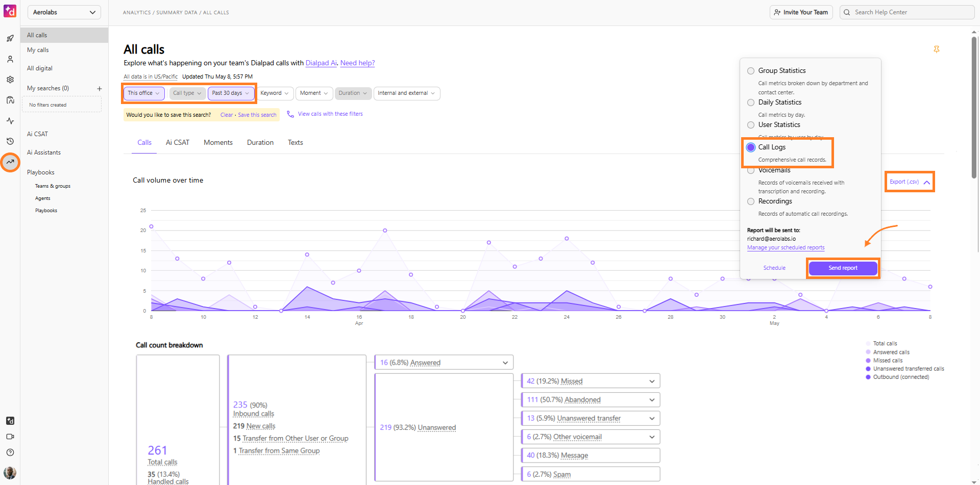Switch to the Calls tab

(144, 143)
